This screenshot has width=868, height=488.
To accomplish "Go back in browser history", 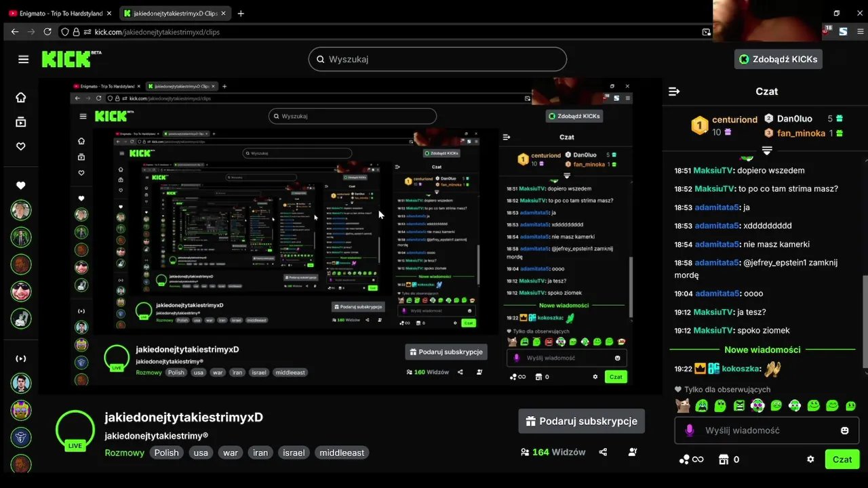I will 15,32.
